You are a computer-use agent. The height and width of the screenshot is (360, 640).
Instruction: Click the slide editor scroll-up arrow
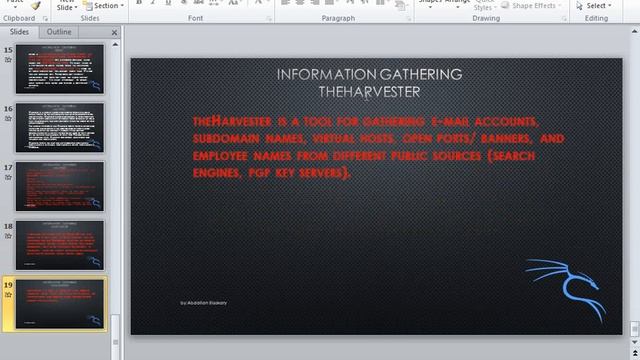(x=635, y=31)
